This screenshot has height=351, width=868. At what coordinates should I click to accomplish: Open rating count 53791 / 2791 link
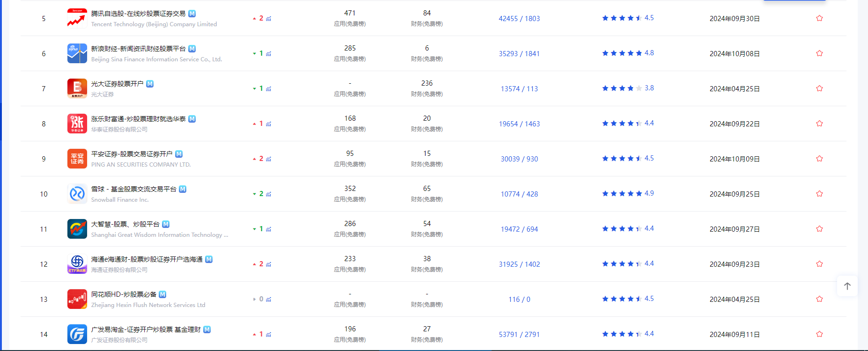point(519,335)
